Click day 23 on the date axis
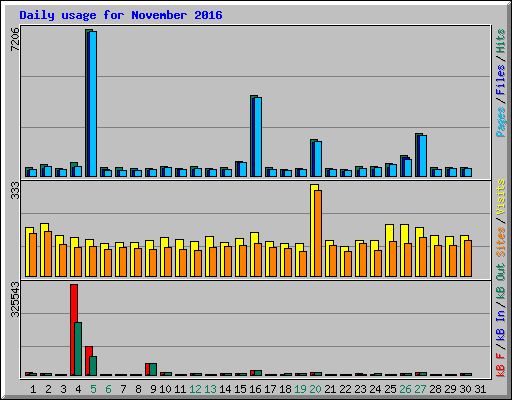The width and height of the screenshot is (512, 400). pyautogui.click(x=360, y=389)
